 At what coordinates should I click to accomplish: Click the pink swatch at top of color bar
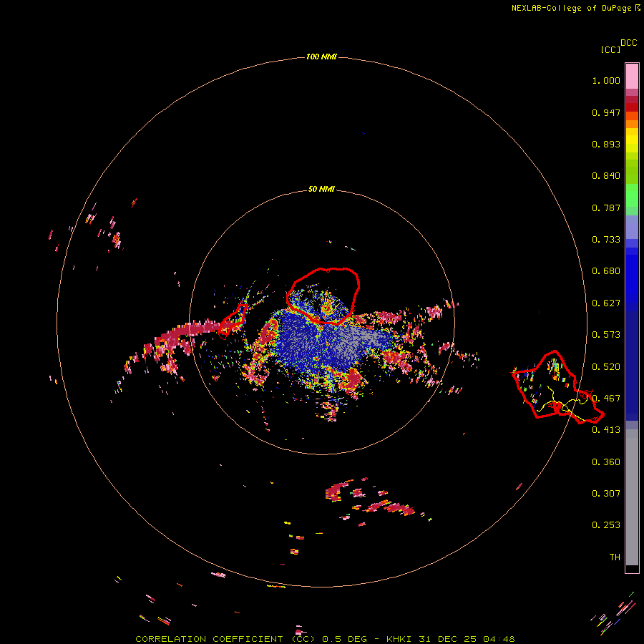point(632,76)
